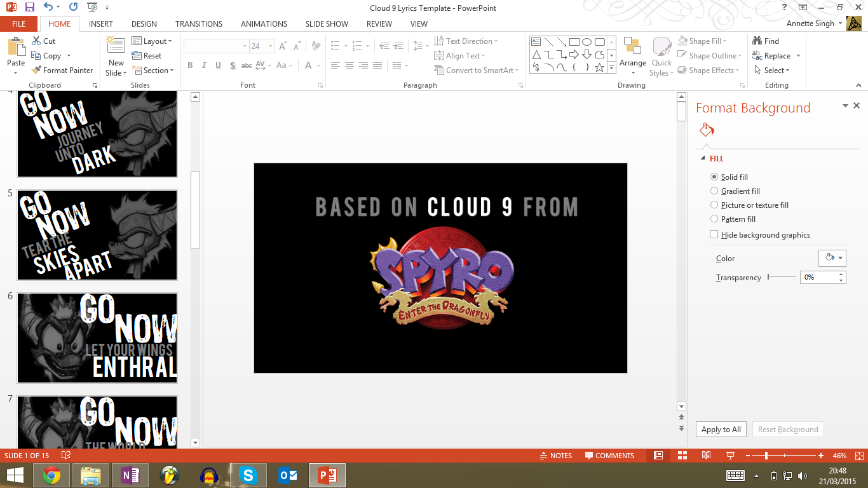This screenshot has width=868, height=488.
Task: Click the spell check status bar icon
Action: coord(65,456)
